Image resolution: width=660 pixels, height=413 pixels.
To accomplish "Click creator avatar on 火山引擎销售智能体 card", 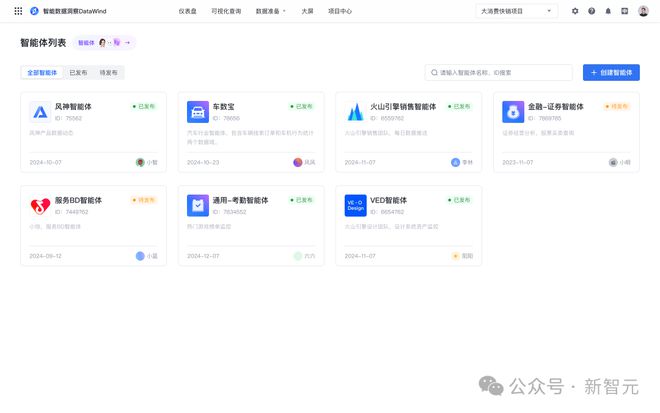I will point(455,163).
